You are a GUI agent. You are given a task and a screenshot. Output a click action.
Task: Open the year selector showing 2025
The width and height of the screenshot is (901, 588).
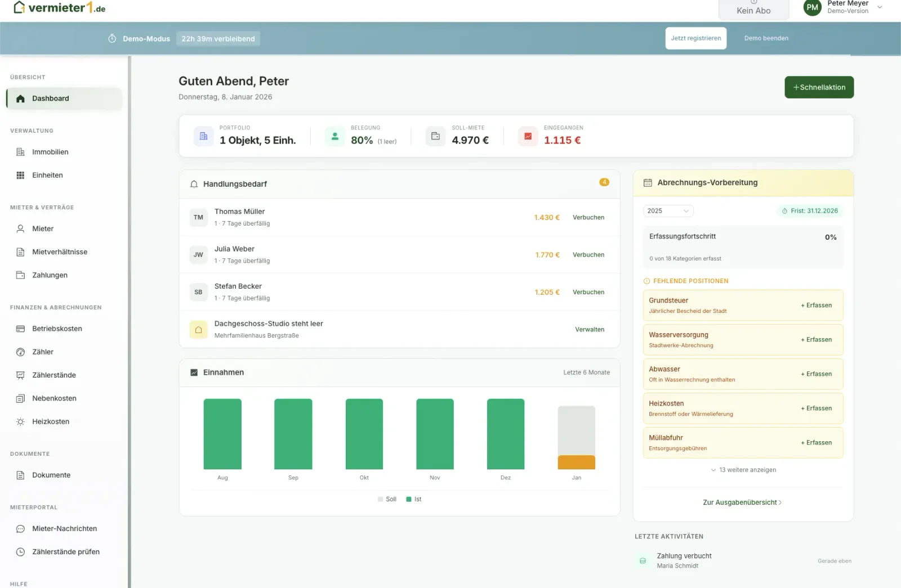(x=667, y=210)
